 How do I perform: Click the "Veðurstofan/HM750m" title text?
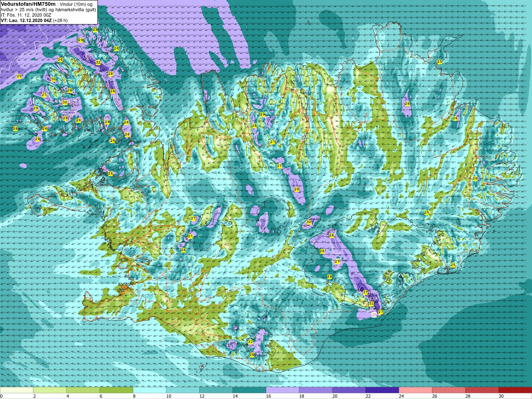(28, 4)
